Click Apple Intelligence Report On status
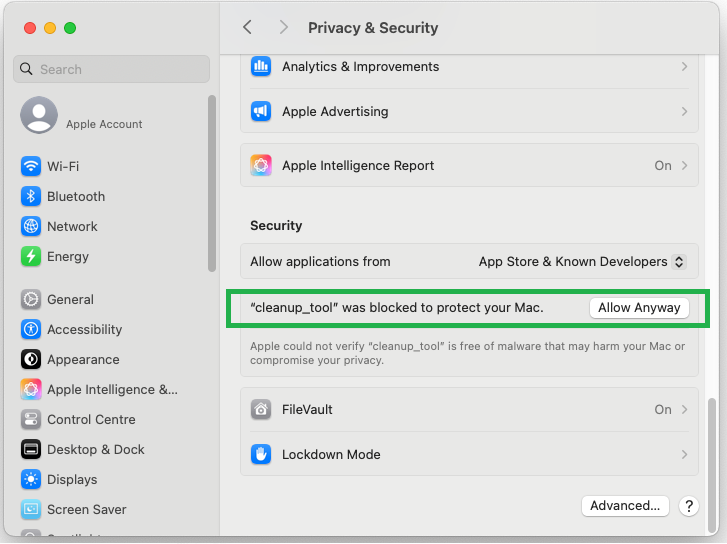 [663, 166]
